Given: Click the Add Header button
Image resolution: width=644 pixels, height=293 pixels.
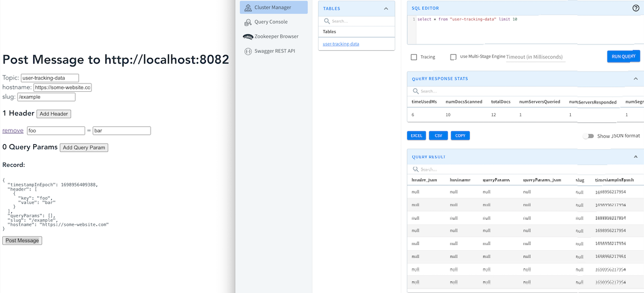Looking at the screenshot, I should click(x=54, y=114).
